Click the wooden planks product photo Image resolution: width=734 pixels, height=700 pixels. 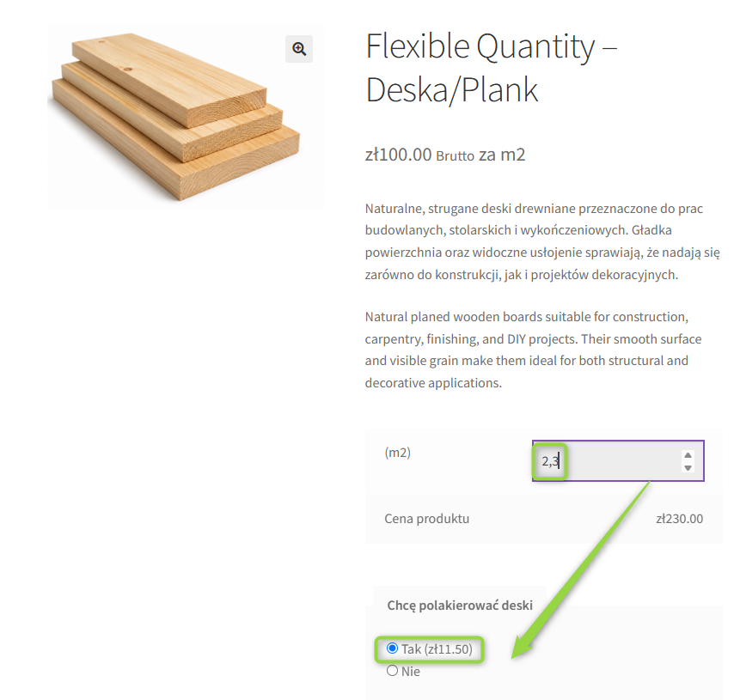[x=186, y=116]
